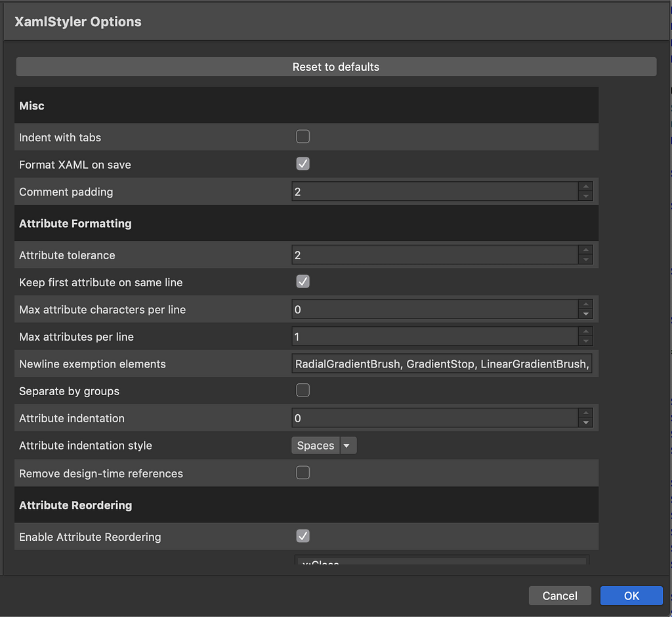
Task: Click the 'Attribute indentation style' label
Action: coord(86,446)
